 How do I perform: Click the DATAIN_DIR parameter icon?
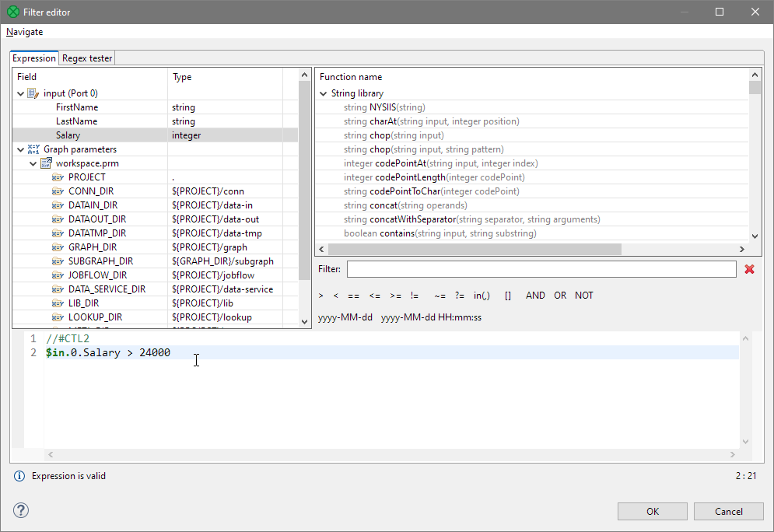58,205
